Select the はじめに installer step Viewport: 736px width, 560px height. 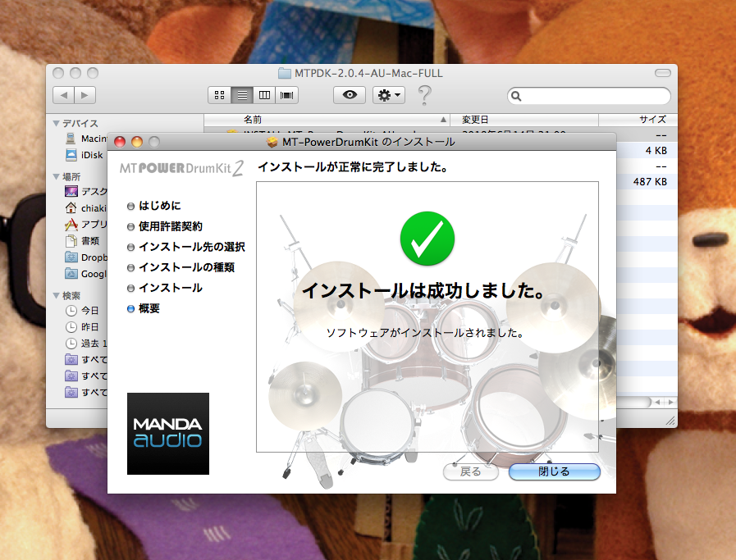(154, 206)
